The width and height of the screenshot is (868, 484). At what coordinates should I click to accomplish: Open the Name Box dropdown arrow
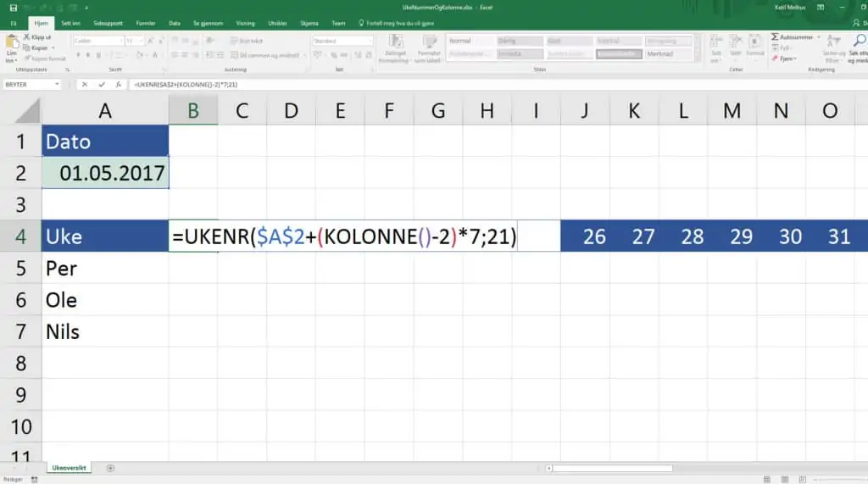(57, 84)
